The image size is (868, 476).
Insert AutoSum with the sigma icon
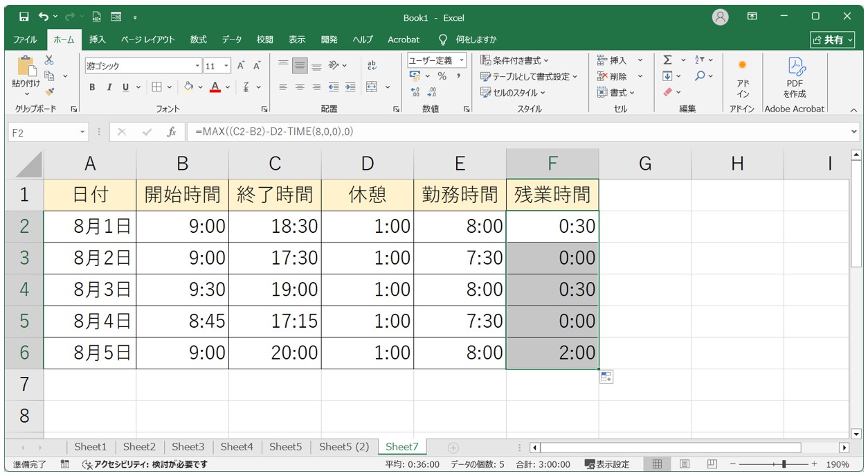click(667, 60)
